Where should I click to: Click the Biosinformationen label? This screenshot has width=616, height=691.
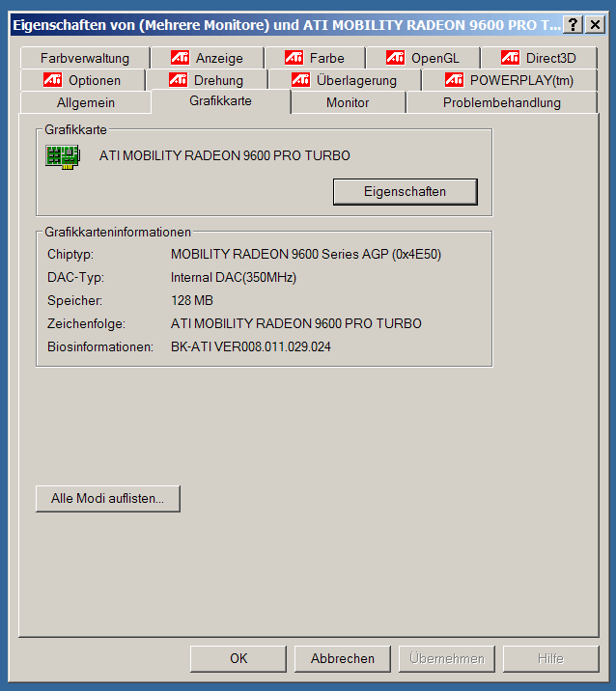pos(100,346)
